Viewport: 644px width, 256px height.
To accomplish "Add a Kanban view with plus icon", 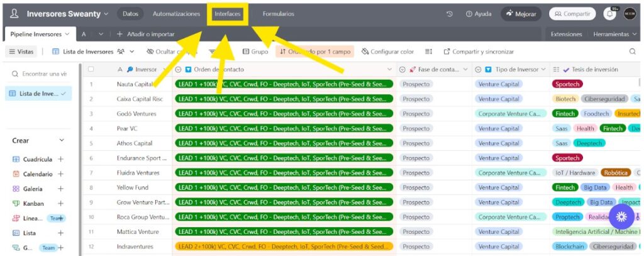I will coord(61,204).
